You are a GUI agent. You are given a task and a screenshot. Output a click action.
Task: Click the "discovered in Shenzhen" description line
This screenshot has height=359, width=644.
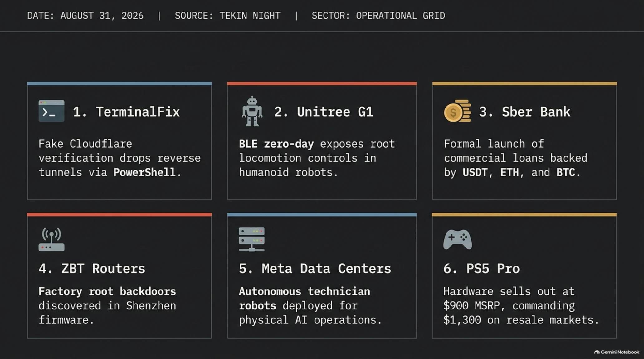click(x=107, y=306)
